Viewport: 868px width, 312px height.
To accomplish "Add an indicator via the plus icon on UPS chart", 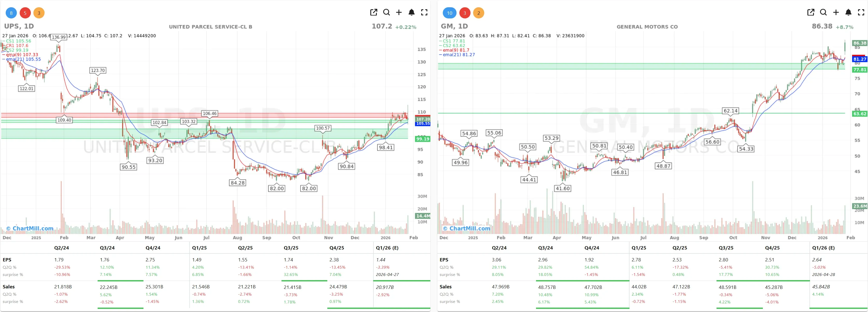I will coord(399,12).
